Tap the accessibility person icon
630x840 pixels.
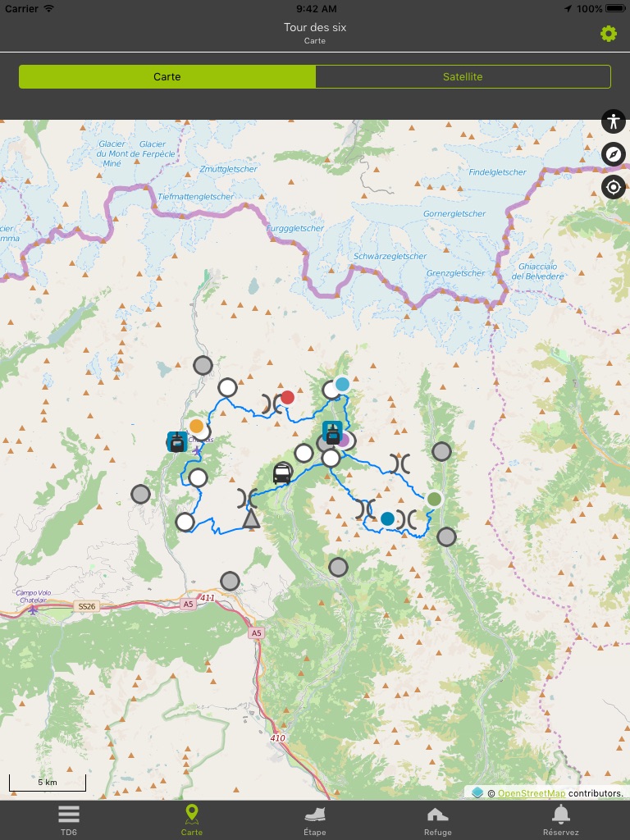614,121
